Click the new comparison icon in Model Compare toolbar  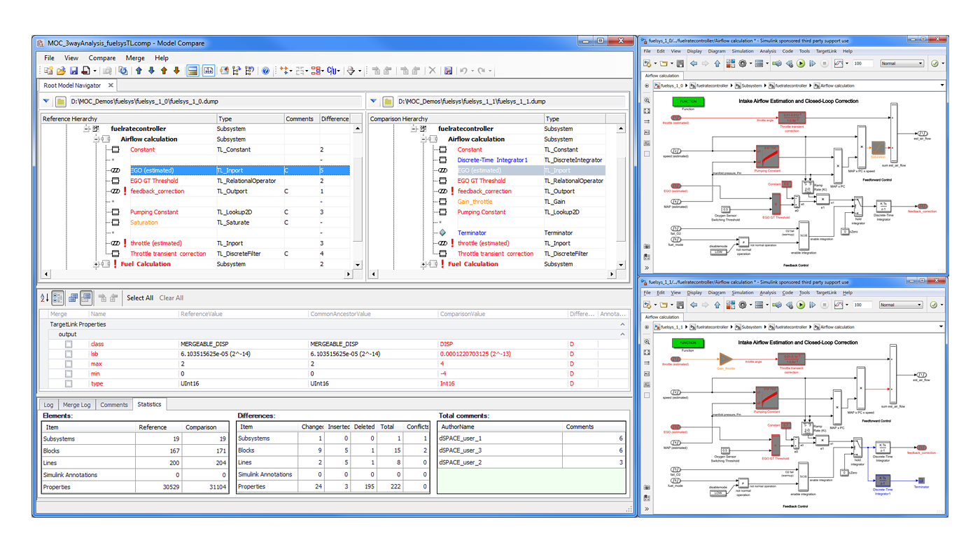click(x=48, y=71)
